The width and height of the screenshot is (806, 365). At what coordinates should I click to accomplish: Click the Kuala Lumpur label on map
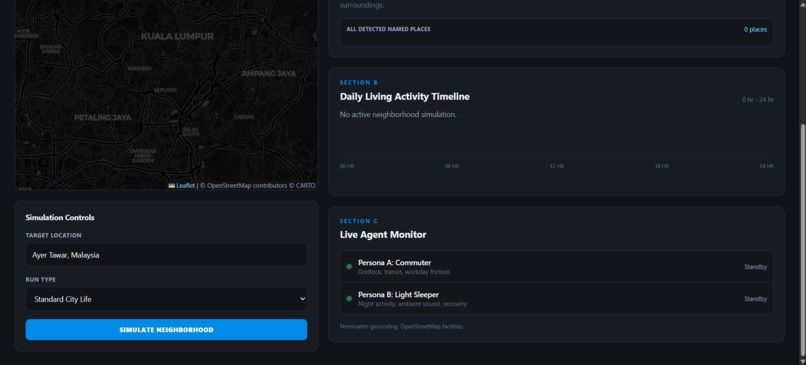pos(177,36)
